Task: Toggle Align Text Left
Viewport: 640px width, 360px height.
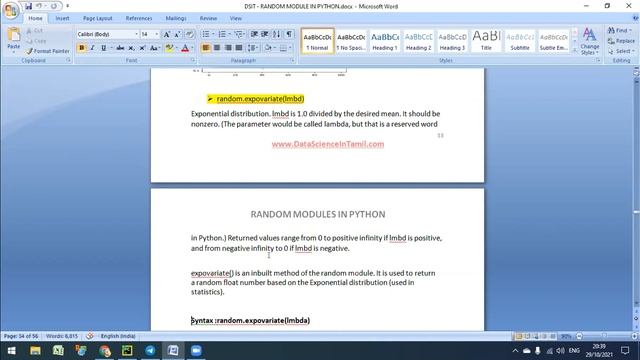Action: coord(206,48)
